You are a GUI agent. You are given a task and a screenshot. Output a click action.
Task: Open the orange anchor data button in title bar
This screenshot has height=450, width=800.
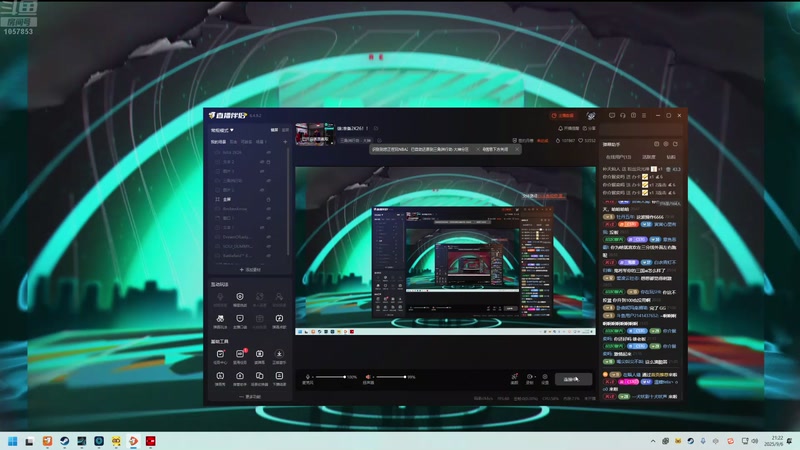(x=563, y=116)
